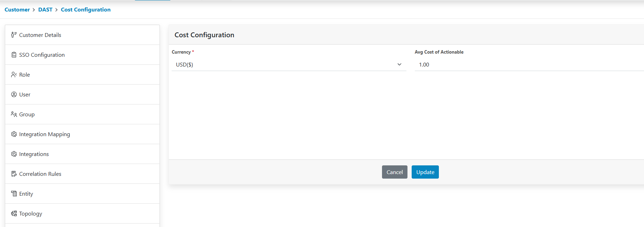The image size is (644, 227).
Task: Click the Entity list icon
Action: pyautogui.click(x=14, y=194)
